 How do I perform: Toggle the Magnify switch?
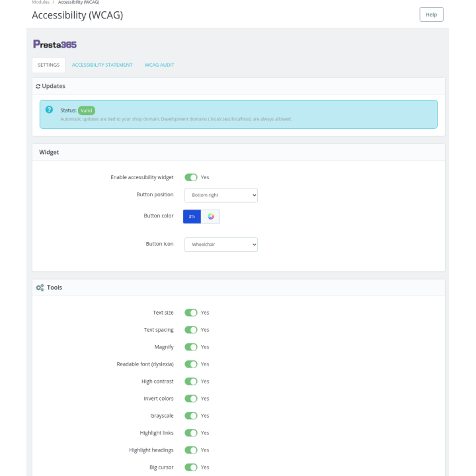coord(191,347)
